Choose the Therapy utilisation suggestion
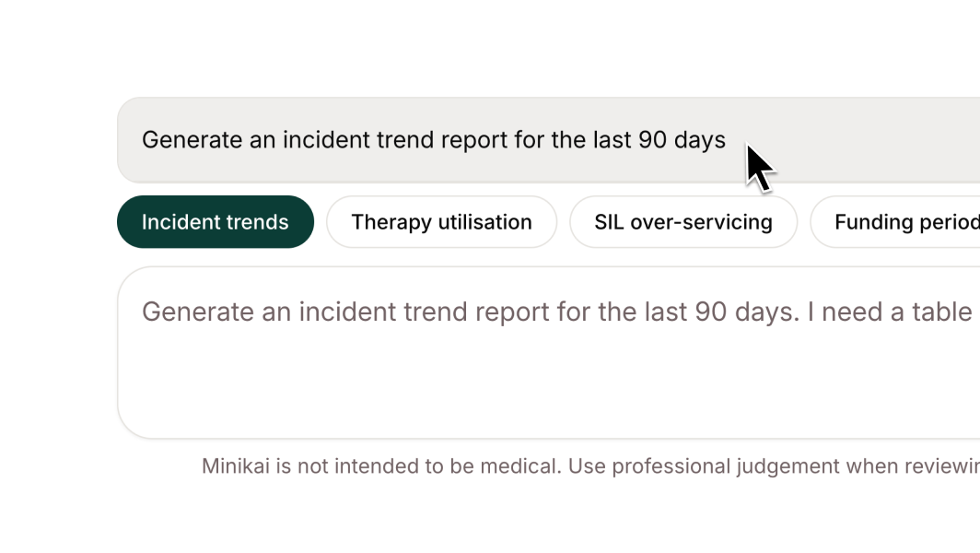Viewport: 980px width, 553px height. (x=441, y=222)
